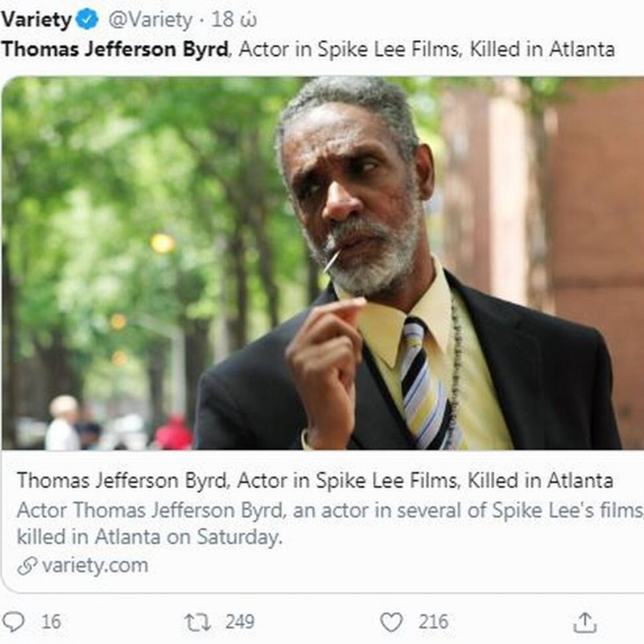Click blank card area right of variety.com

(x=393, y=565)
